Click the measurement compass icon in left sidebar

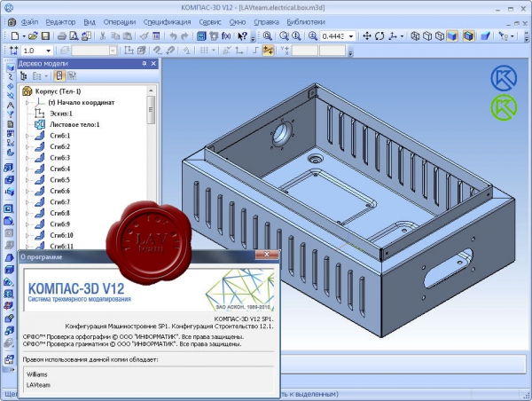point(10,105)
